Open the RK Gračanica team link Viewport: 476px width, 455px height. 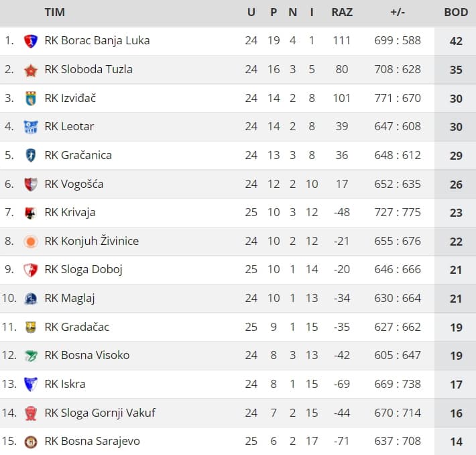coord(78,155)
